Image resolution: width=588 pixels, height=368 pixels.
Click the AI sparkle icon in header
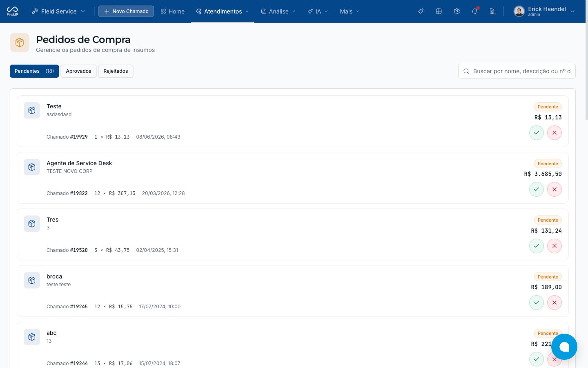[x=421, y=11]
